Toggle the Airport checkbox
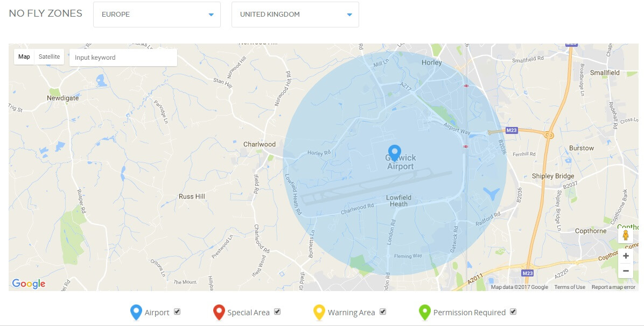This screenshot has width=644, height=326. click(x=177, y=311)
